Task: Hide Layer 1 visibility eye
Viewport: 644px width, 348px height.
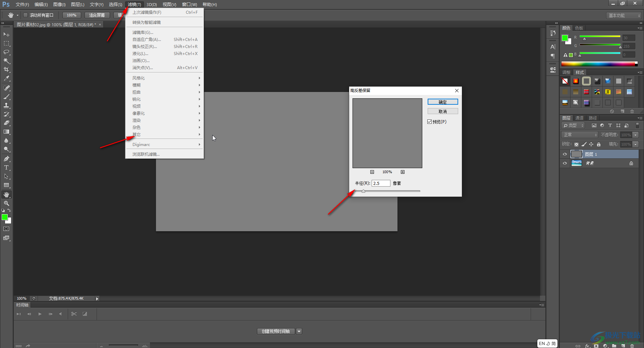Action: [565, 154]
